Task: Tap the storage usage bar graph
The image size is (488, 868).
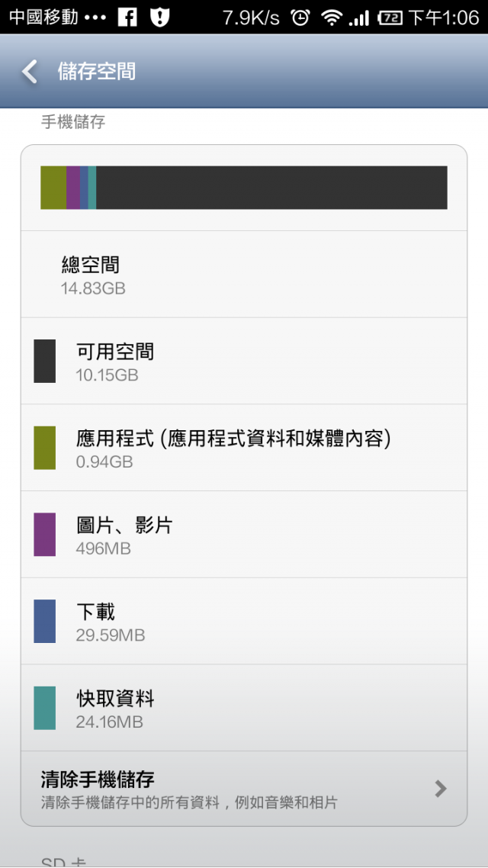Action: pyautogui.click(x=244, y=188)
